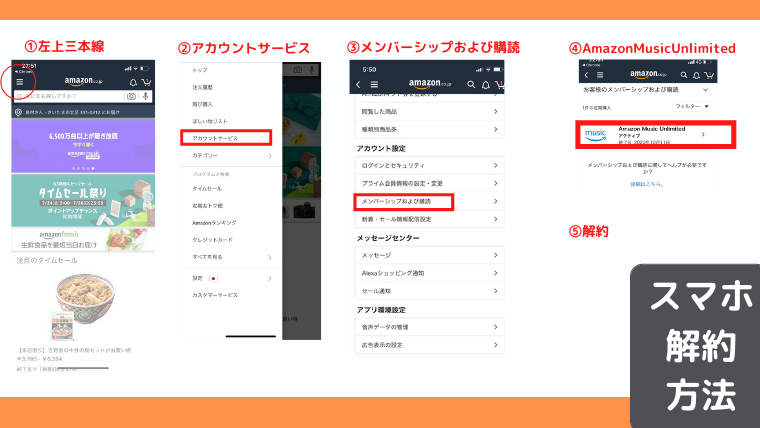The height and width of the screenshot is (428, 760).
Task: Open the メッセージ row
Action: pyautogui.click(x=429, y=255)
